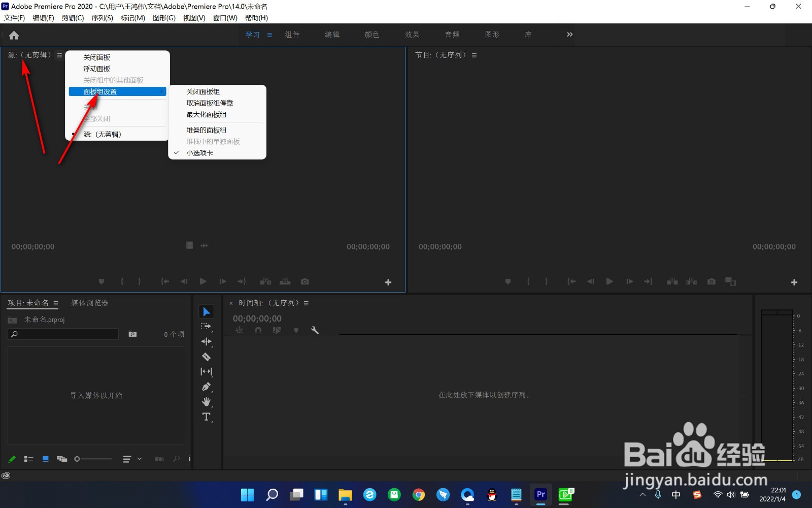The width and height of the screenshot is (812, 508).
Task: Toggle snap magnet in timeline
Action: (258, 330)
